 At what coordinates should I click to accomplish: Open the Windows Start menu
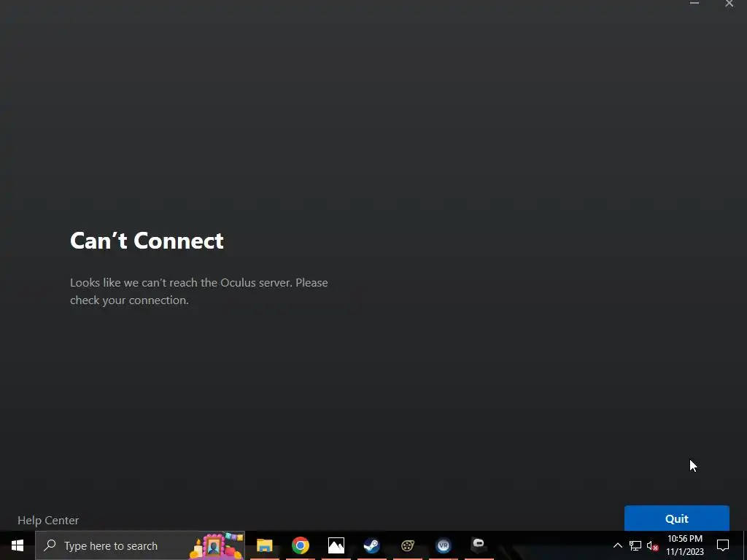18,545
